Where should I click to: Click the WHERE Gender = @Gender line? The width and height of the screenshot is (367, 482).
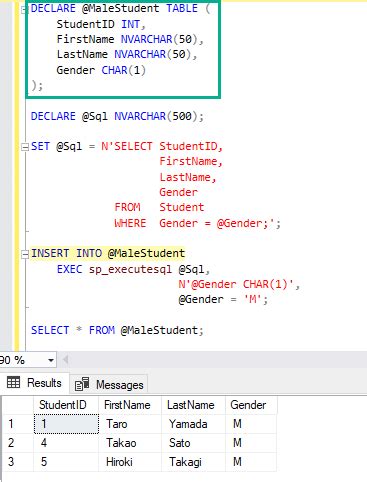tap(197, 223)
